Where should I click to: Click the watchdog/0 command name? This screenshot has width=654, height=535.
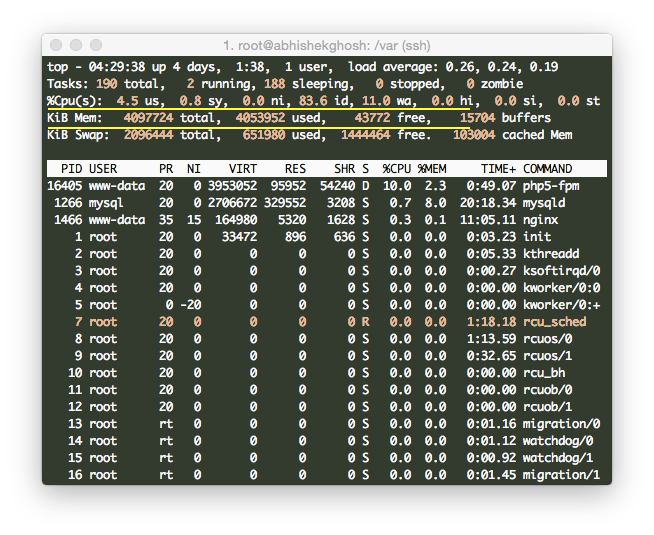click(x=558, y=441)
